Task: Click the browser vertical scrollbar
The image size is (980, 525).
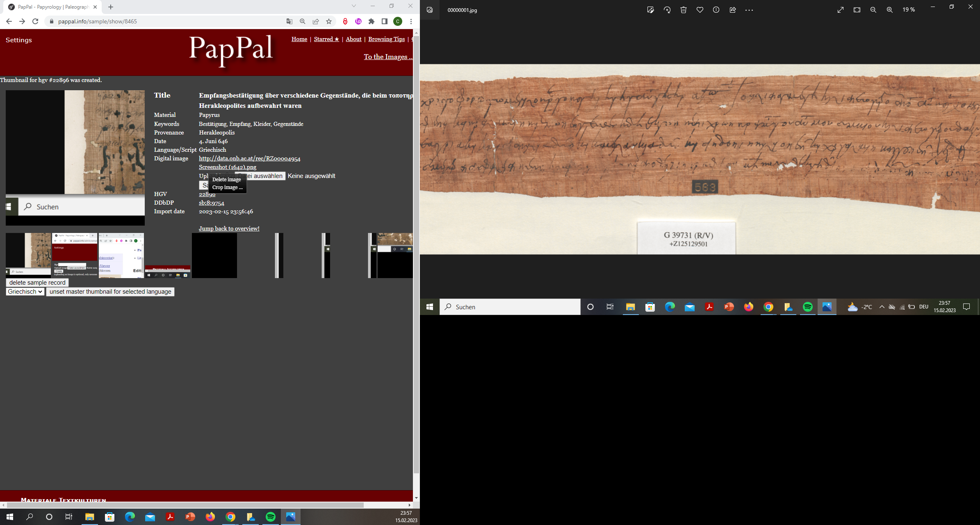Action: click(x=416, y=254)
